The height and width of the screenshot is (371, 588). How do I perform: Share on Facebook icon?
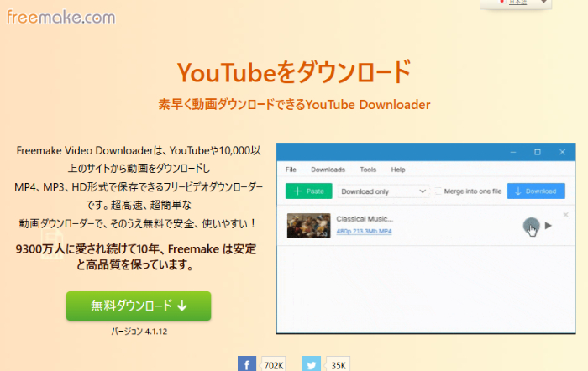pyautogui.click(x=247, y=364)
